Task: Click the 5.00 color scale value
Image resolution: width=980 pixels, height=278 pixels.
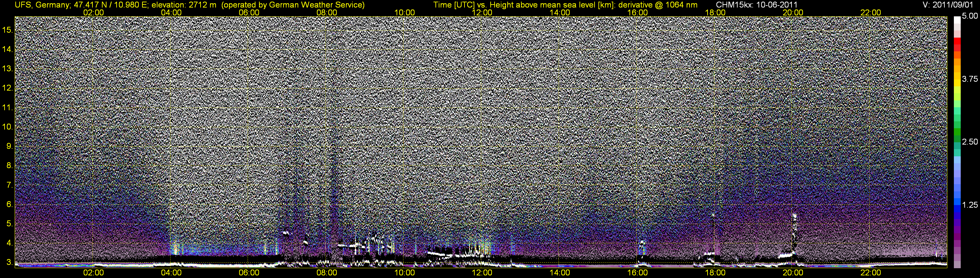Action: coord(970,16)
